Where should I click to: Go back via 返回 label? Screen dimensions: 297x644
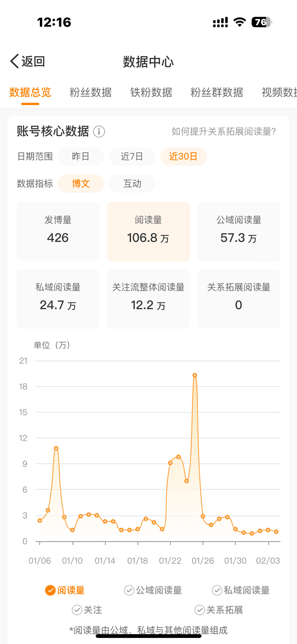pyautogui.click(x=33, y=61)
